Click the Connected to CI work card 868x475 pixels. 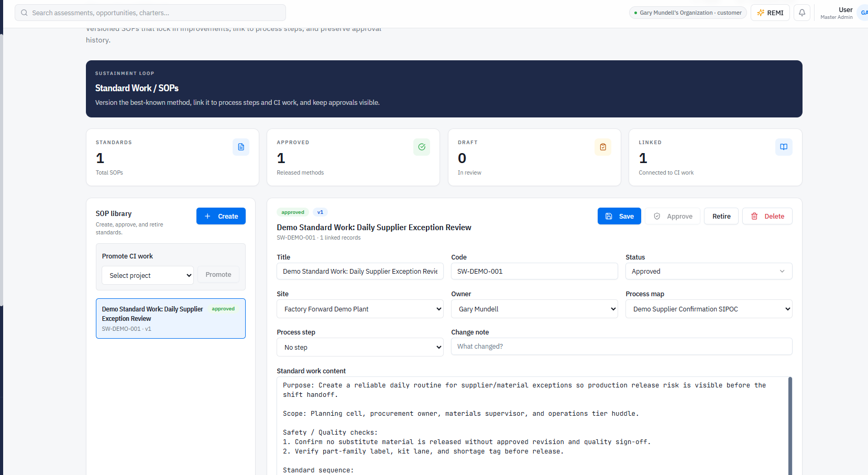click(715, 157)
